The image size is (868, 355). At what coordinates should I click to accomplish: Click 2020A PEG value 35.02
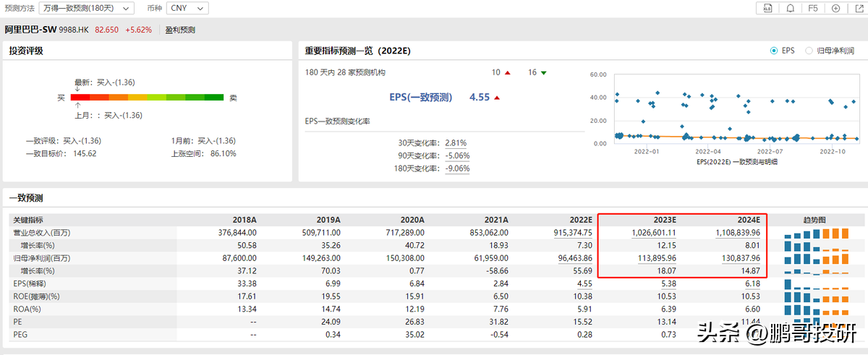coord(414,333)
